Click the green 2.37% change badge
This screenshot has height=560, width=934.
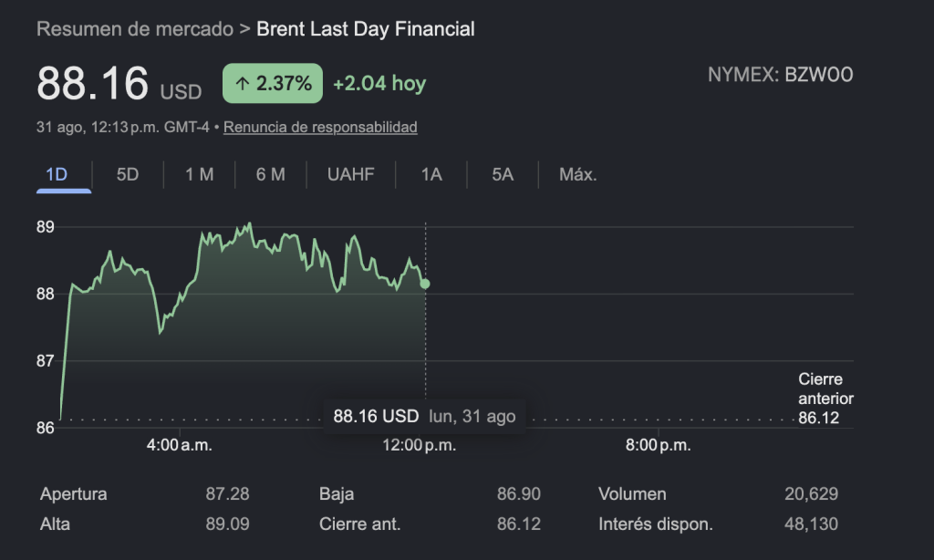click(273, 83)
